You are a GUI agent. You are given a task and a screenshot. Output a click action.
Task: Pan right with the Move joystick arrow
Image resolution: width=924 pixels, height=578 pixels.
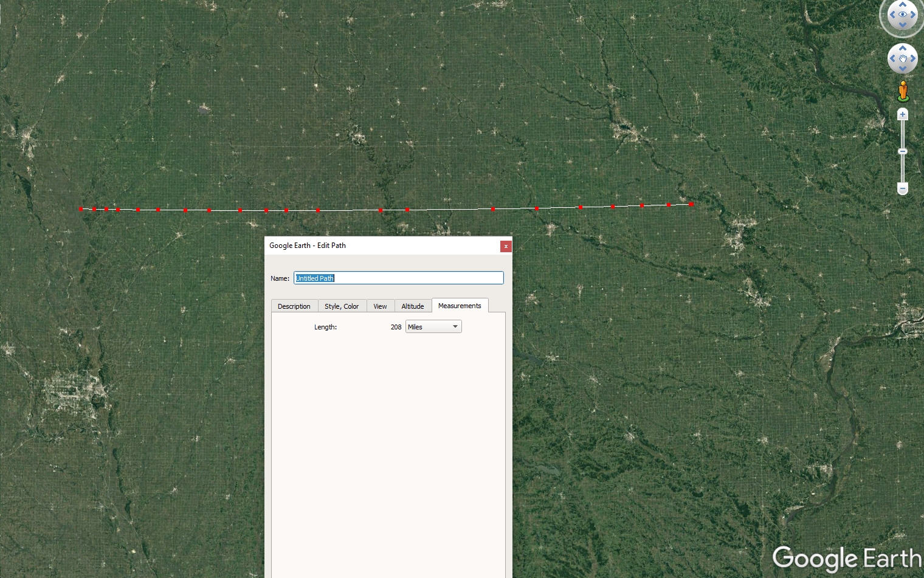pyautogui.click(x=914, y=59)
